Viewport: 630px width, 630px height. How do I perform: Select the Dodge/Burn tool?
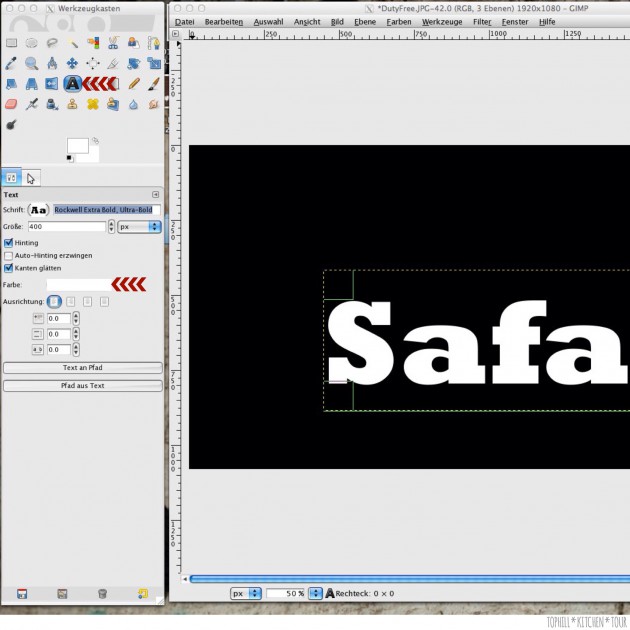[11, 125]
